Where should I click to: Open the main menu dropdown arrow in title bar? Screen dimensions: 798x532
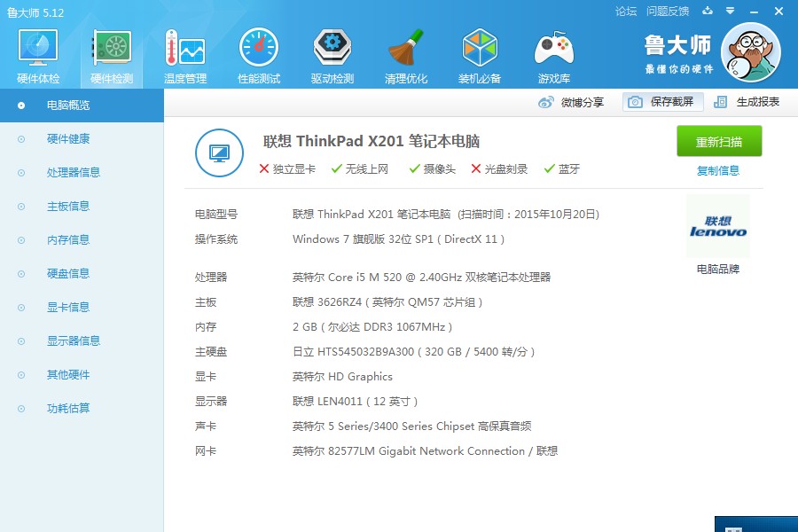pos(731,12)
